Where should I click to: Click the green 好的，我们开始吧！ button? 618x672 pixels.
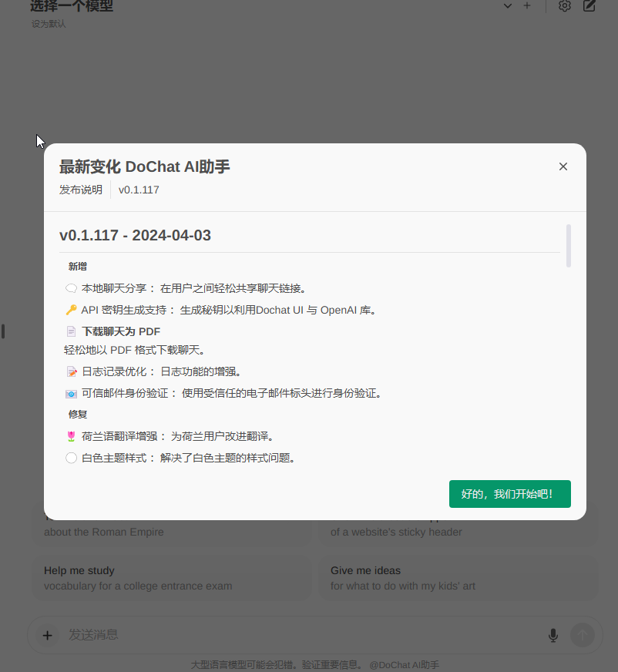509,494
